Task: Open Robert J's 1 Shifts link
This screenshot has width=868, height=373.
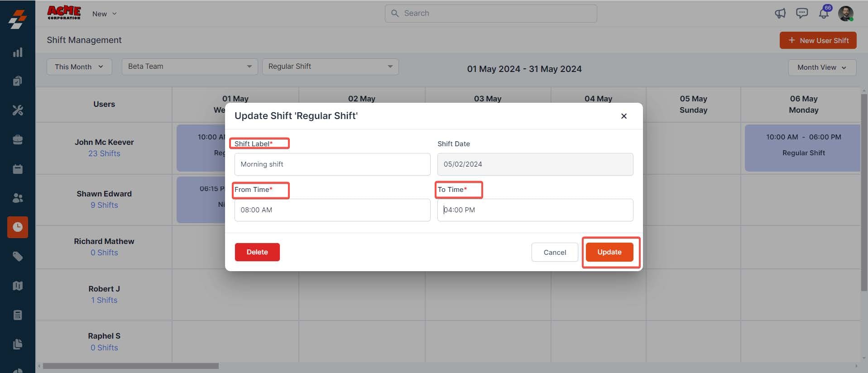Action: (x=104, y=300)
